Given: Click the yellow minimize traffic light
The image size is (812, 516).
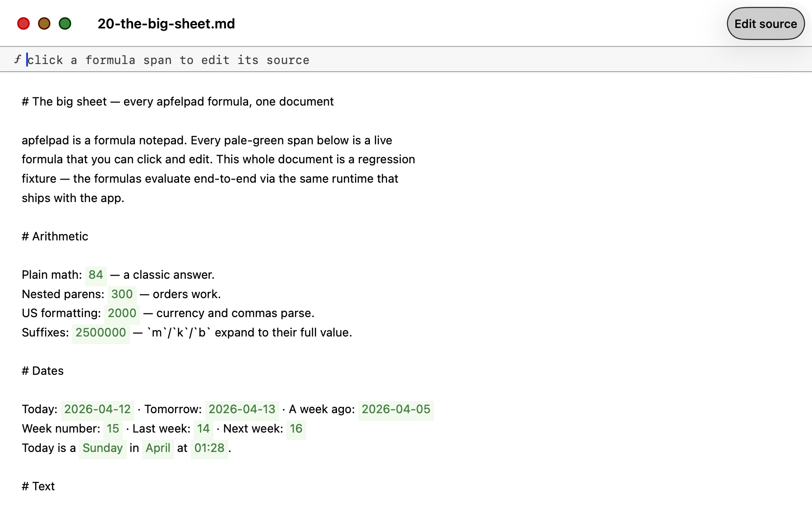Looking at the screenshot, I should [44, 23].
